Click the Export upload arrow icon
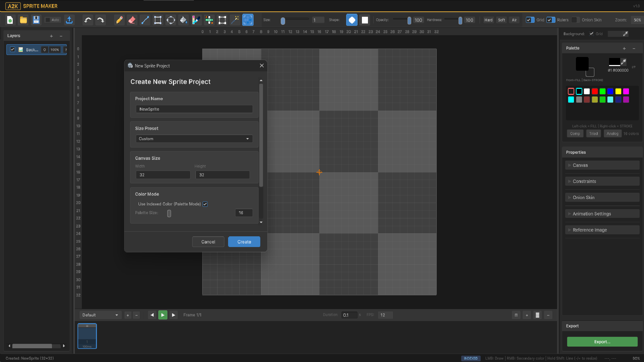This screenshot has width=644, height=362. click(69, 20)
